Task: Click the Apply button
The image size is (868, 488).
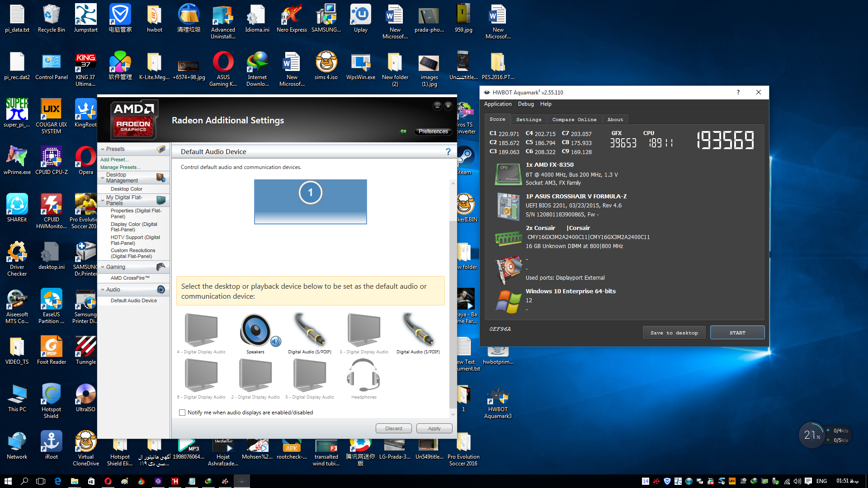Action: tap(434, 428)
